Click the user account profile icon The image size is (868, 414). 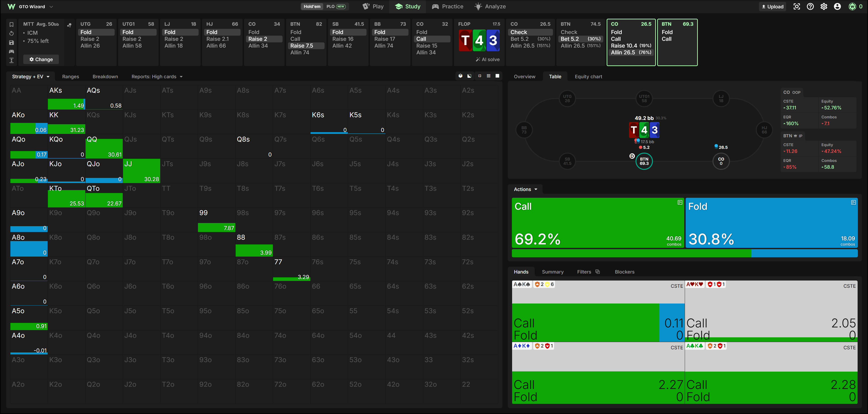click(837, 7)
